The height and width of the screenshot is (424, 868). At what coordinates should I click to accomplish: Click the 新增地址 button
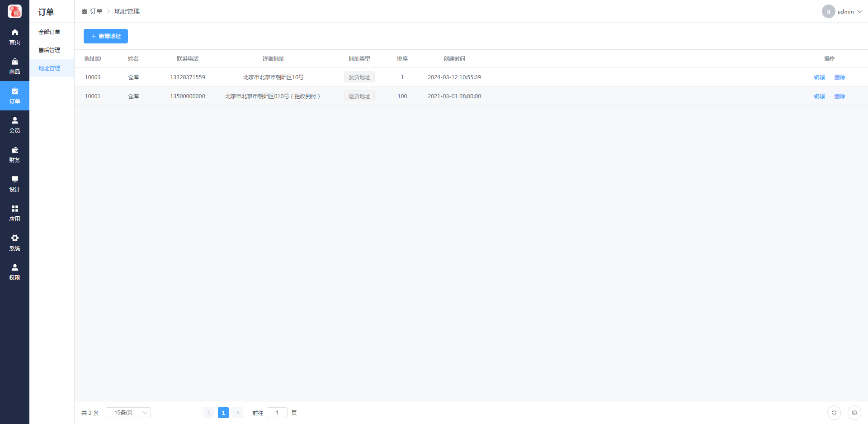tap(106, 36)
